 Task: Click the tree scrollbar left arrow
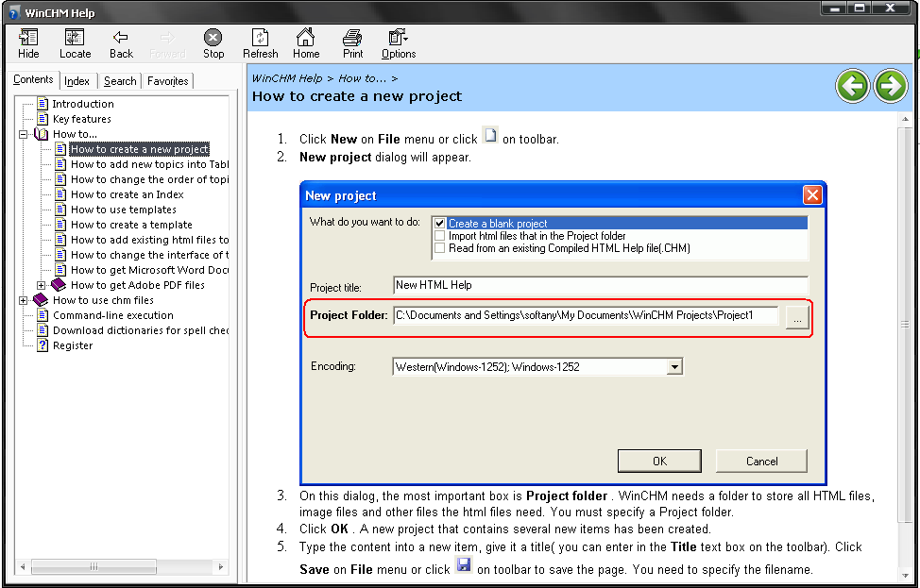(23, 567)
